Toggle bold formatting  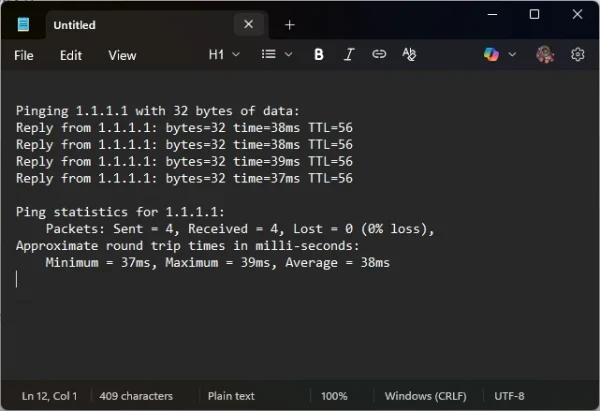(x=319, y=55)
